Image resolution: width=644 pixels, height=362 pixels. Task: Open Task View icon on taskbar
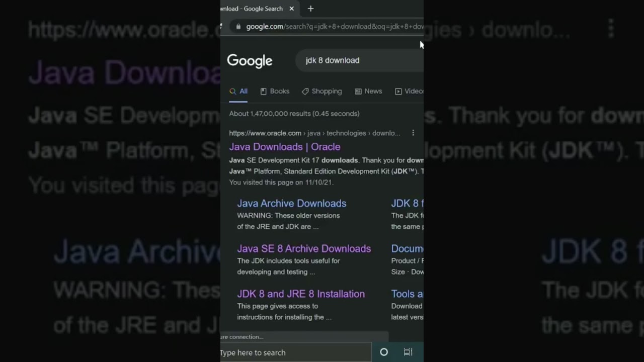pos(408,352)
